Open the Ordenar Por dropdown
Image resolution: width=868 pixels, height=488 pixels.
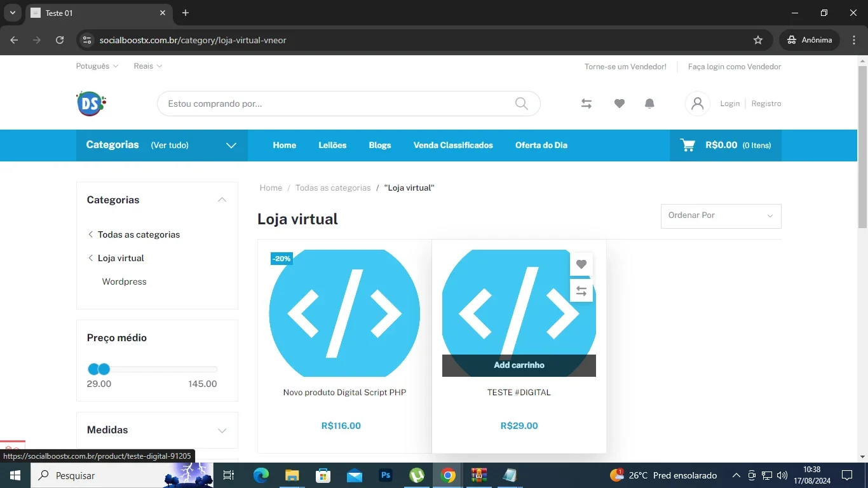click(x=721, y=216)
